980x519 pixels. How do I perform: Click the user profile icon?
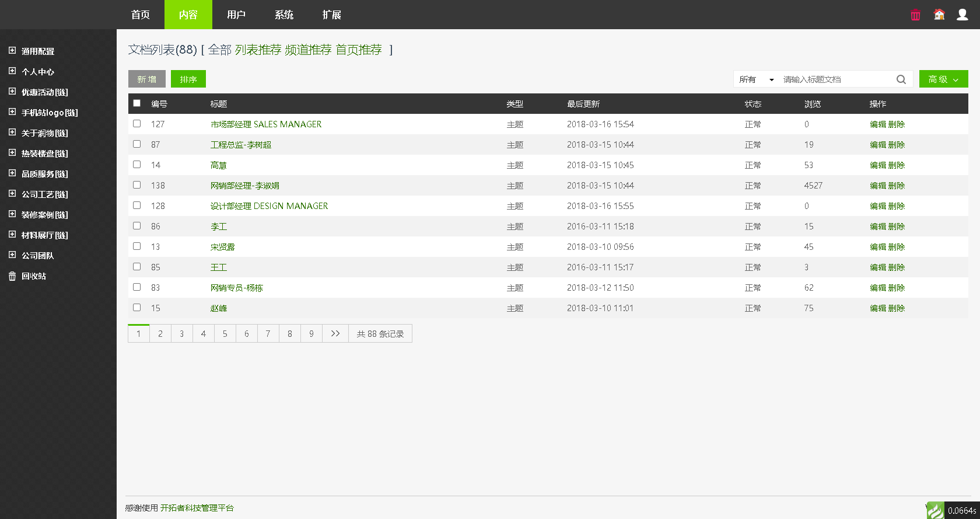pyautogui.click(x=963, y=15)
